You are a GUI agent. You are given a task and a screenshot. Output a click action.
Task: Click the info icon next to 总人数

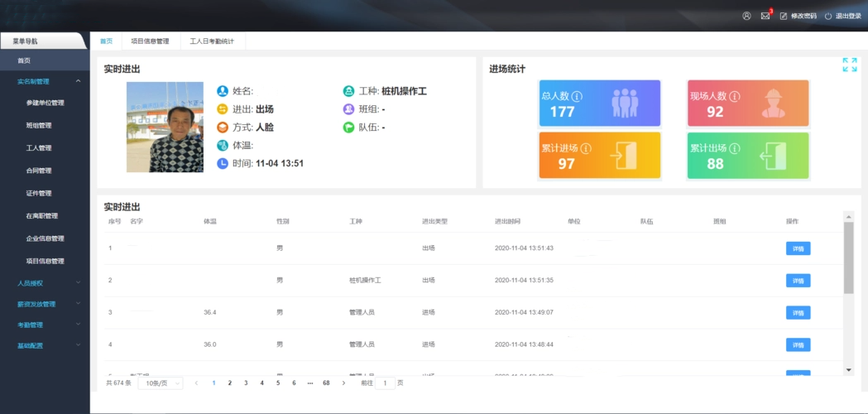[577, 96]
